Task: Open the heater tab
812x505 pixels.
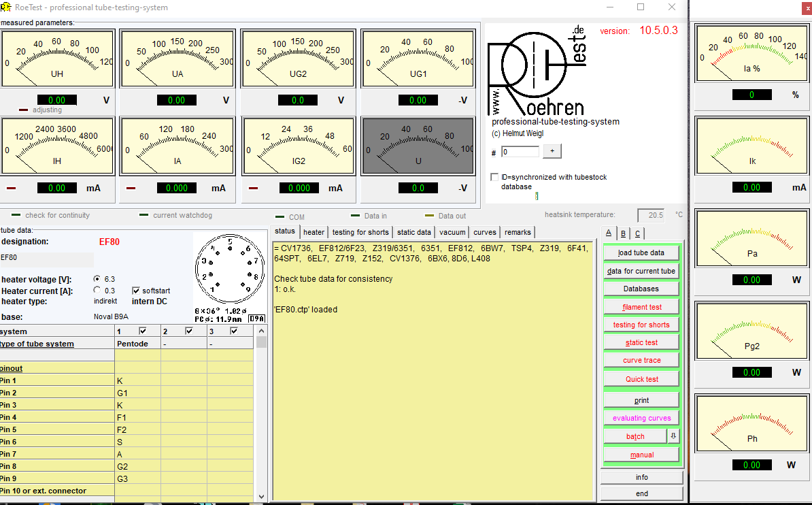Action: [314, 232]
